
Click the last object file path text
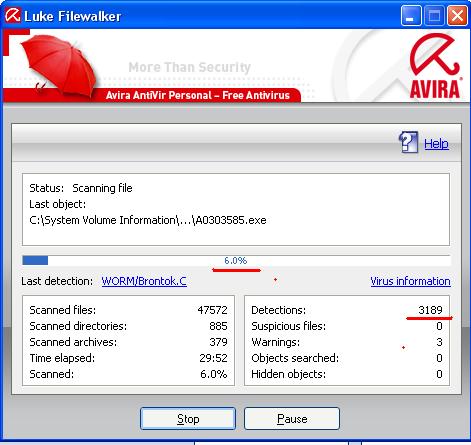pyautogui.click(x=148, y=220)
